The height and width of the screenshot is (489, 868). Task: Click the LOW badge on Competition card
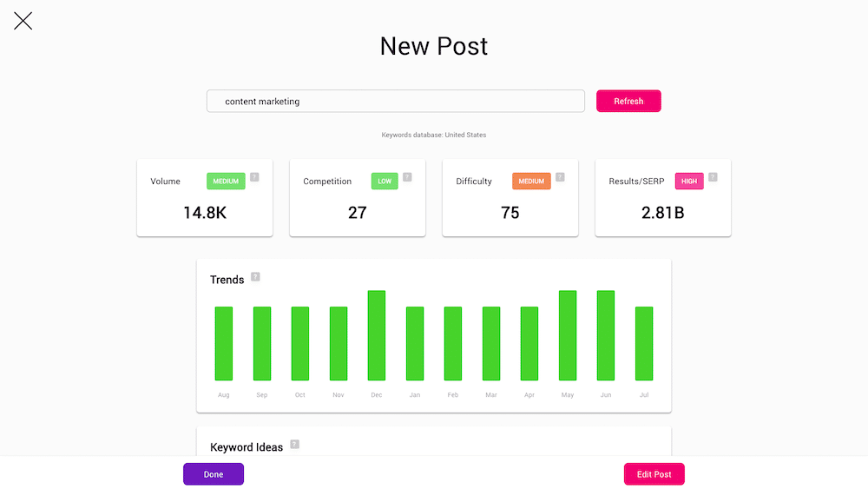[385, 181]
